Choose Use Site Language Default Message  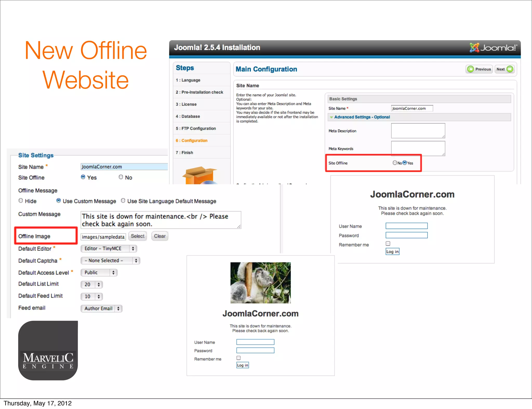123,201
